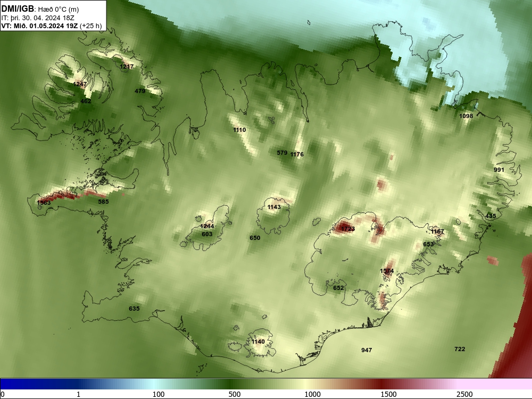Click the initial time line 'IT: þri. 30. 04. 2024 18Z'
The width and height of the screenshot is (532, 399).
pos(38,18)
